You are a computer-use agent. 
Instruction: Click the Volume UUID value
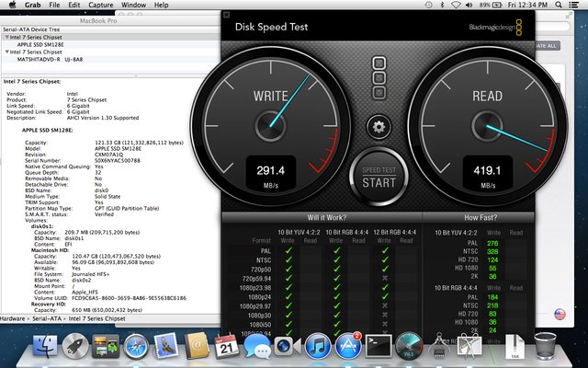129,298
